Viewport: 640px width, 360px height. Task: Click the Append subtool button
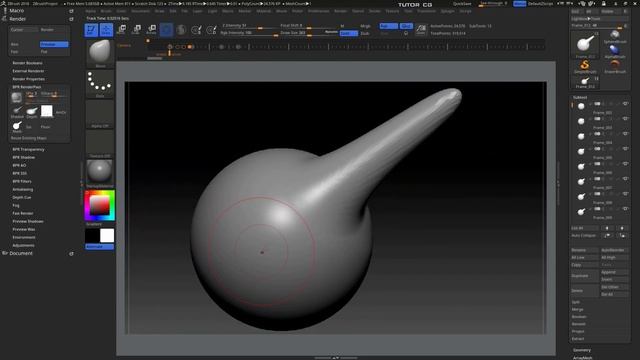pyautogui.click(x=615, y=272)
